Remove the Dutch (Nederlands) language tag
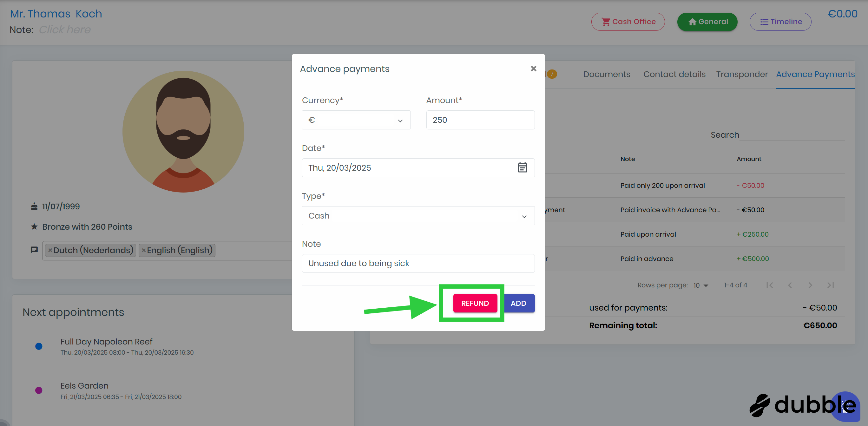The image size is (868, 426). (x=50, y=250)
